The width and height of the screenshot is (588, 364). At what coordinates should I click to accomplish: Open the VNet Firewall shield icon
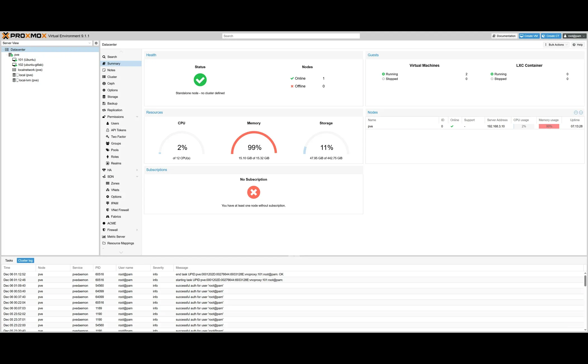(108, 210)
